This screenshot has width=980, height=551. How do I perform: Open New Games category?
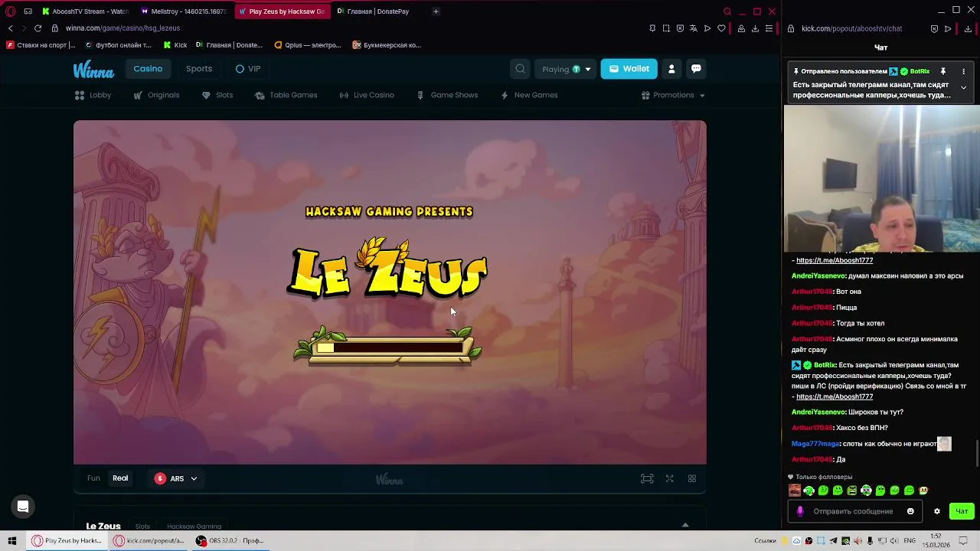pos(528,95)
